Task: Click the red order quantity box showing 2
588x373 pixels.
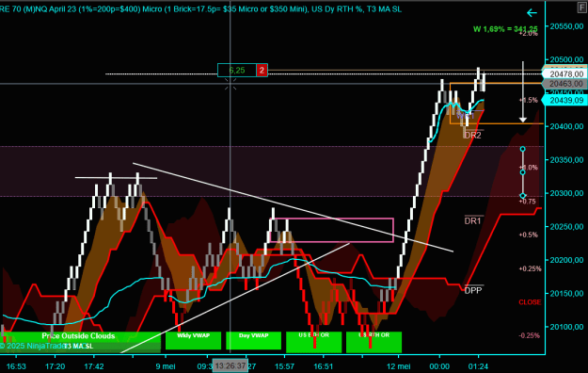Action: (262, 70)
